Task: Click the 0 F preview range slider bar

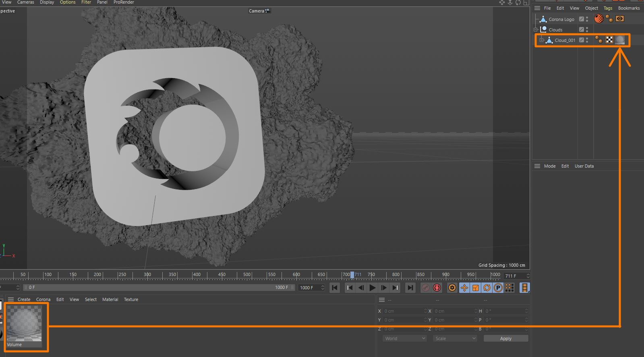Action: tap(159, 287)
